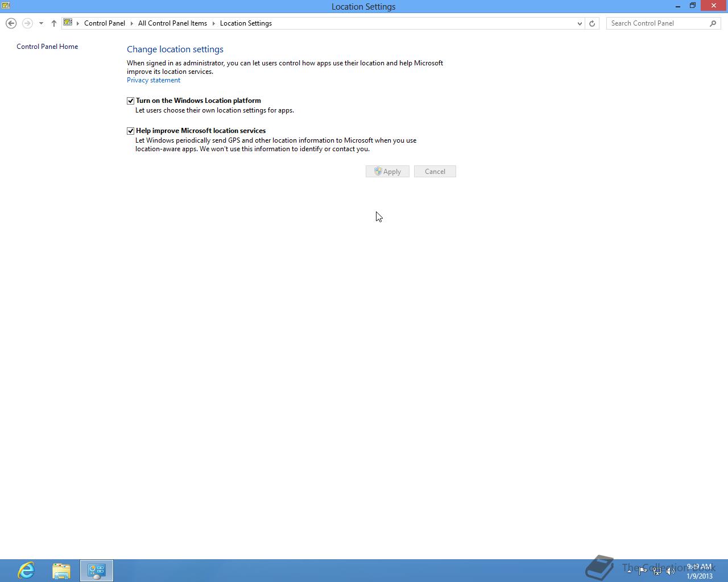Click the Control Panel taskbar icon
The image size is (728, 582).
pyautogui.click(x=96, y=570)
